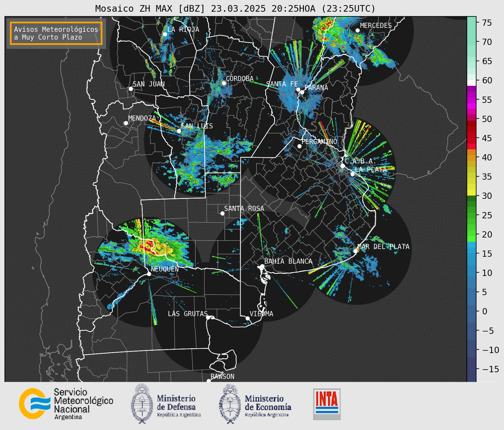Select the LAS GRUTAS city marker

(208, 317)
